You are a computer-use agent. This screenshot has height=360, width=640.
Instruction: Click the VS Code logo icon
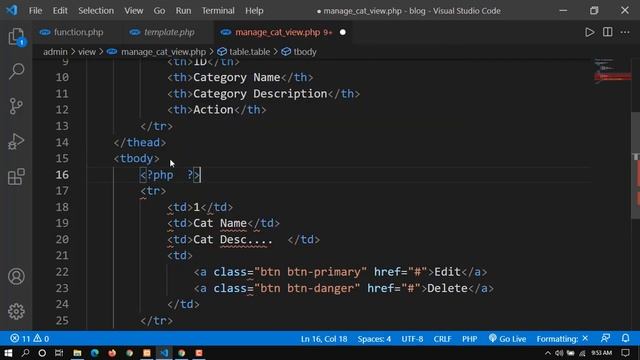click(12, 10)
